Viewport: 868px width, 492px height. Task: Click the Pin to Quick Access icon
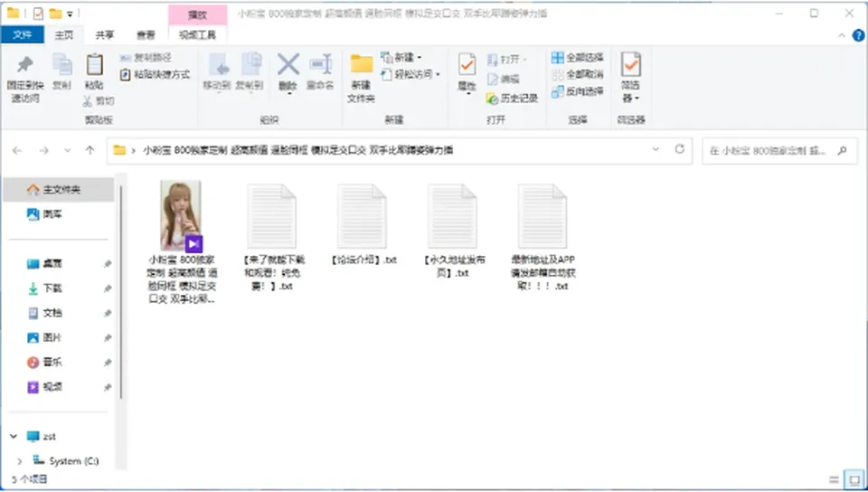[25, 65]
